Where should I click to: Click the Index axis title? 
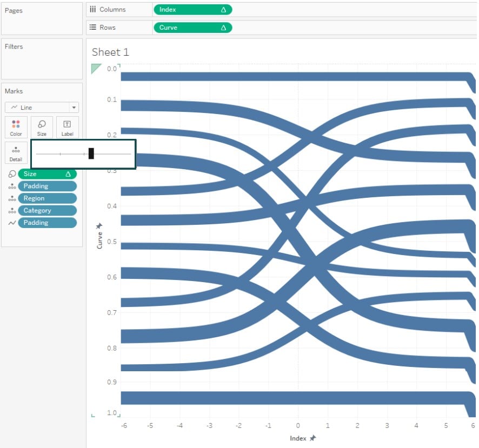click(x=298, y=438)
